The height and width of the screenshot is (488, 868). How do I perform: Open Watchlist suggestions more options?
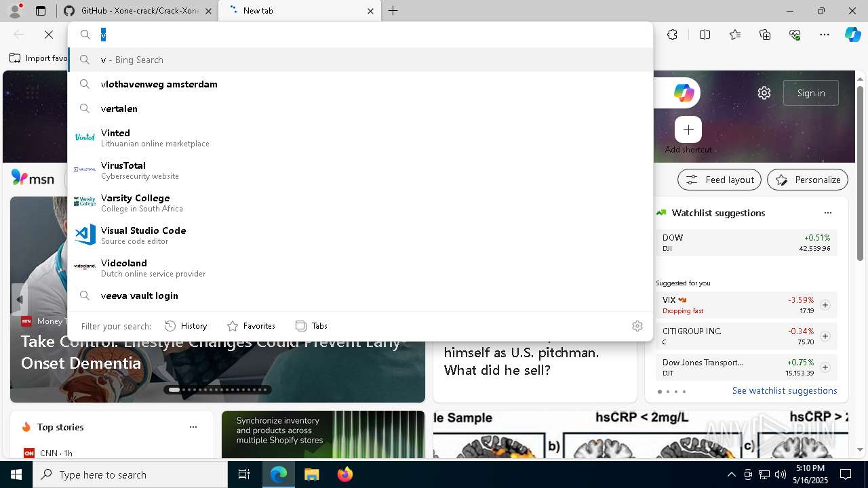[828, 213]
